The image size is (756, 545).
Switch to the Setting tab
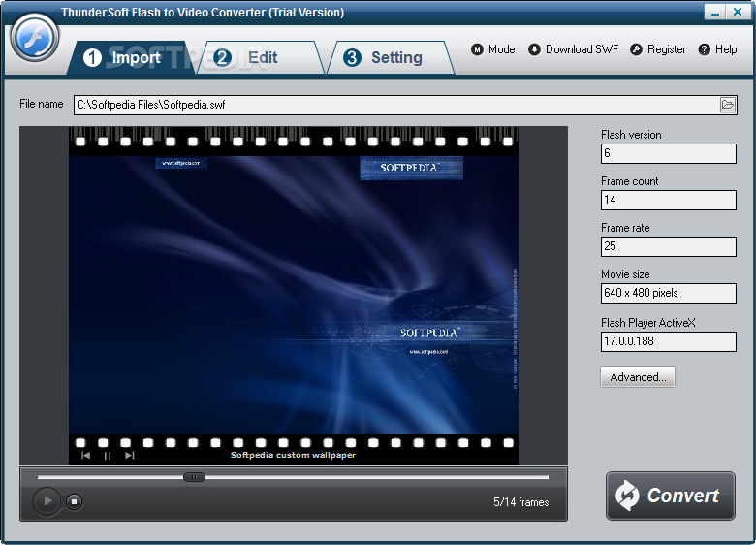coord(390,57)
